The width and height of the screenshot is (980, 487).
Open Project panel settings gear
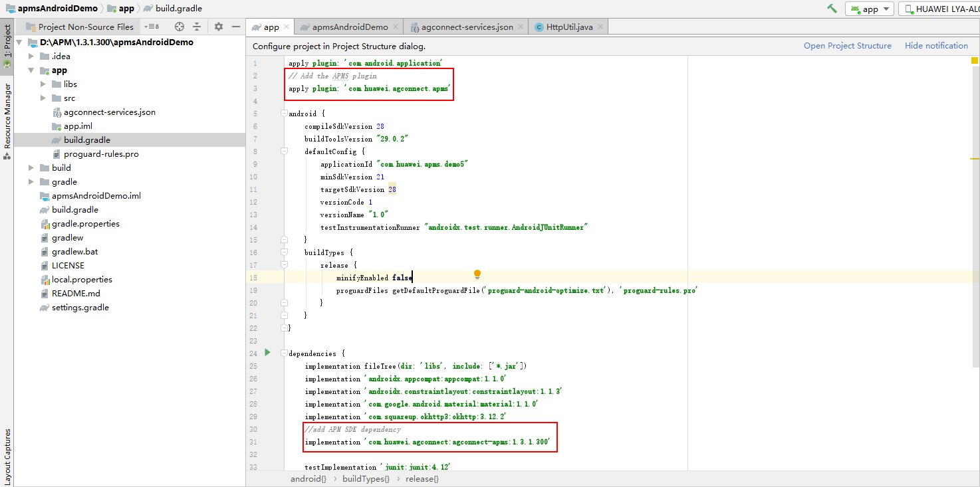(x=219, y=27)
